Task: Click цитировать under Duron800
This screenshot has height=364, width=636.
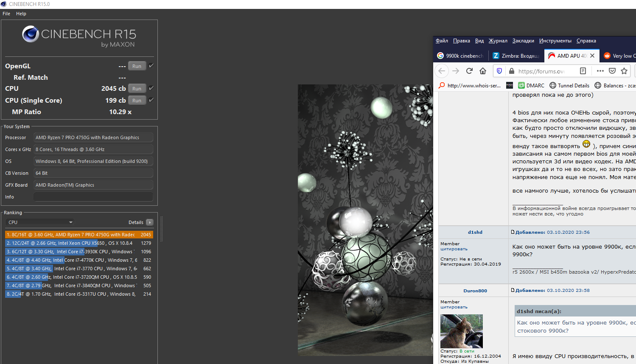Action: pos(454,307)
